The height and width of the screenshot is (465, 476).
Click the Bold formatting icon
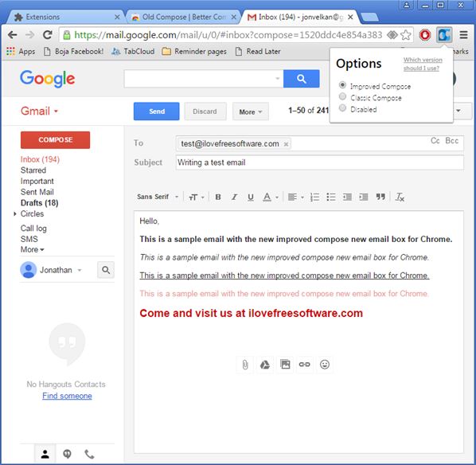(217, 197)
